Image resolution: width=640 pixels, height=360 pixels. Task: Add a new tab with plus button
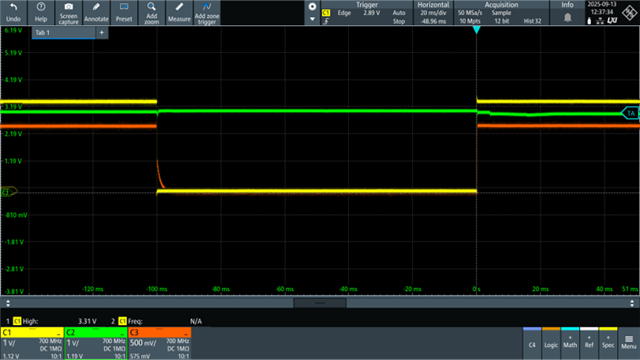click(x=102, y=33)
